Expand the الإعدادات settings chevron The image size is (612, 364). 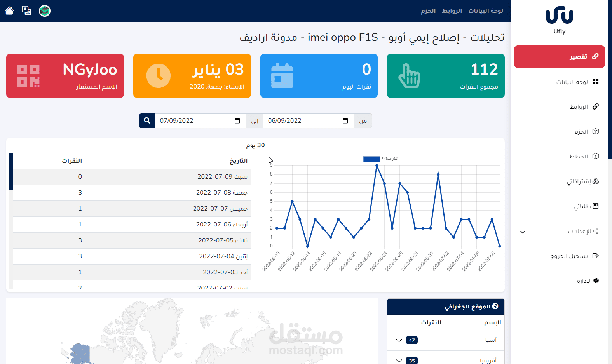click(x=523, y=232)
